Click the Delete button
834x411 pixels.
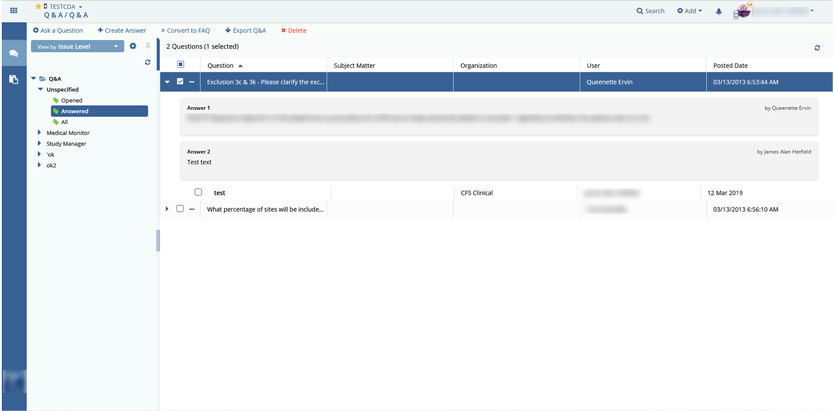click(294, 30)
